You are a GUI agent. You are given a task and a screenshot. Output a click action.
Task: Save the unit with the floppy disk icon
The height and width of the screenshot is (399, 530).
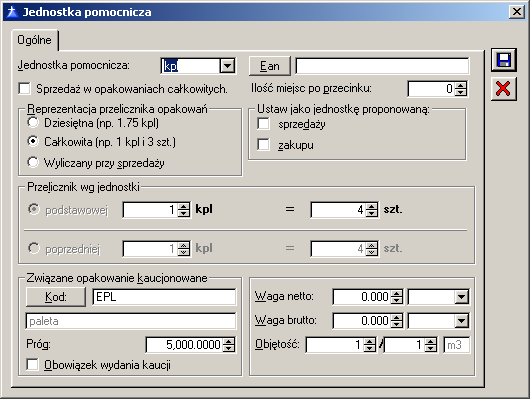504,60
